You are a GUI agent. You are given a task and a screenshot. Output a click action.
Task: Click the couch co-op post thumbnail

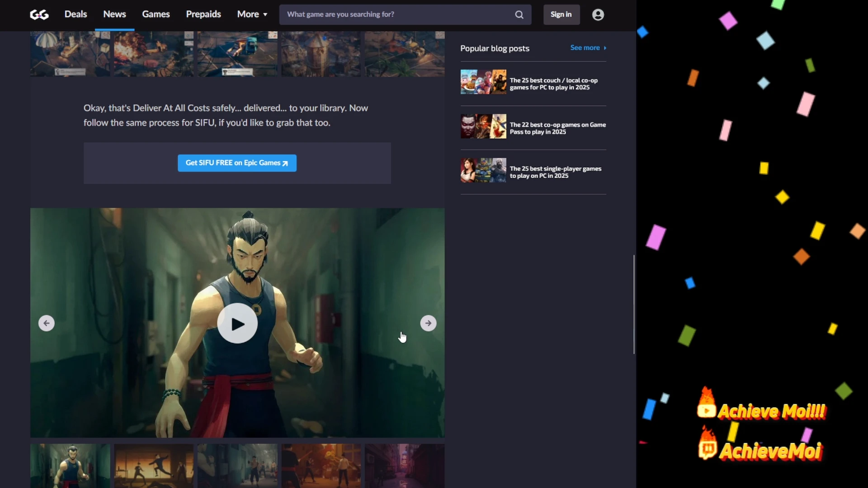[x=483, y=82]
